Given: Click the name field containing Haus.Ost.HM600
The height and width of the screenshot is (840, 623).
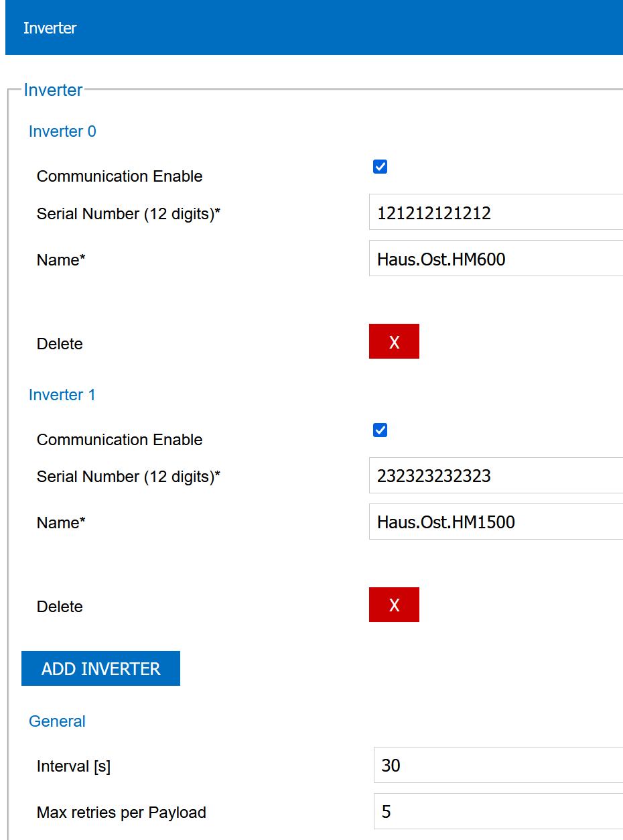Looking at the screenshot, I should pyautogui.click(x=496, y=259).
